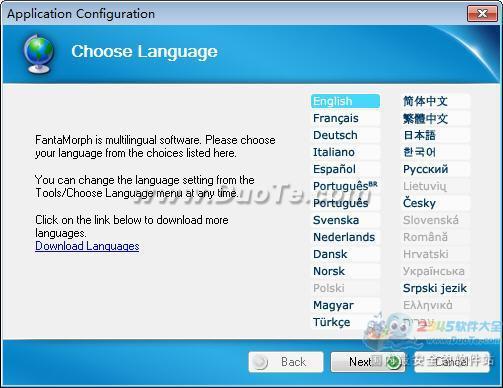Choose Traditional Chinese 繁體中文
The width and height of the screenshot is (503, 388).
click(435, 118)
